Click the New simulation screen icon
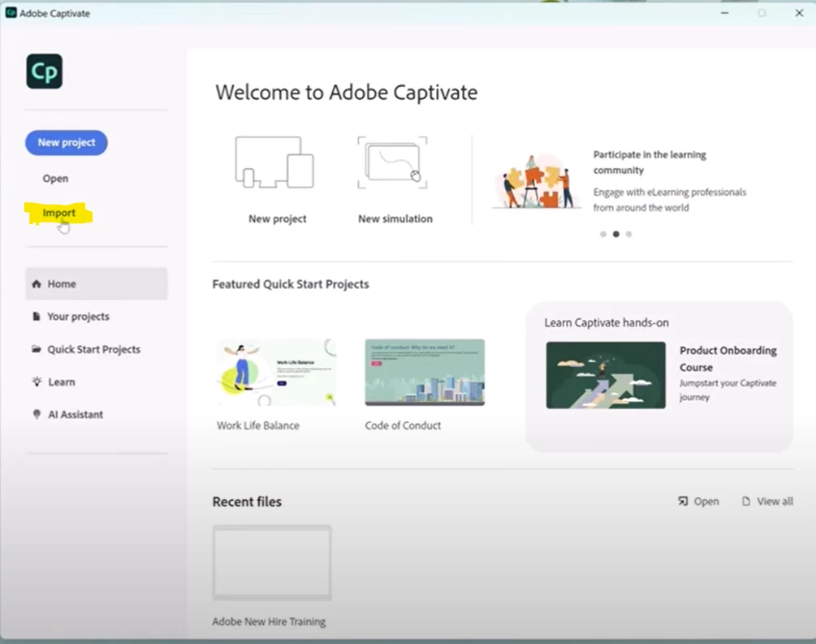The height and width of the screenshot is (644, 816). pyautogui.click(x=392, y=162)
